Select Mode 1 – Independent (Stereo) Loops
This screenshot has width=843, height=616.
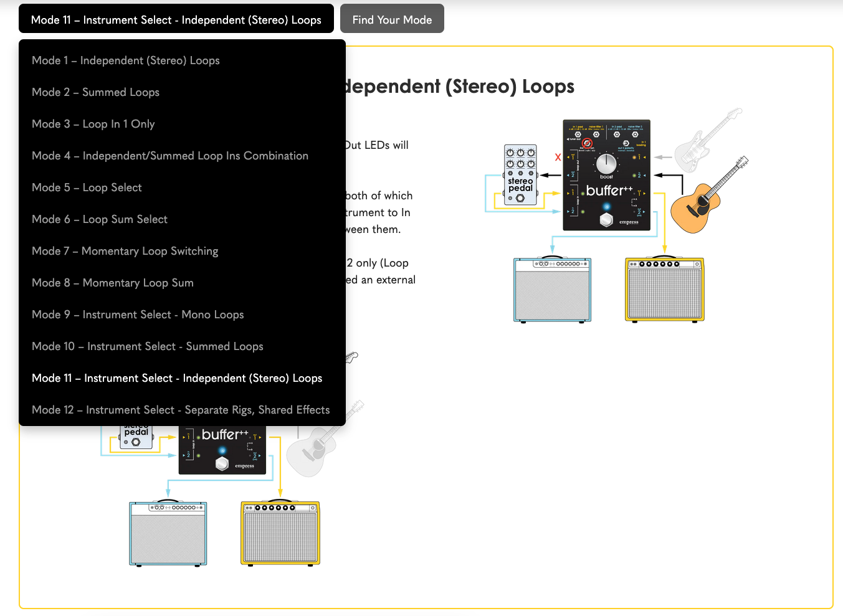coord(125,60)
